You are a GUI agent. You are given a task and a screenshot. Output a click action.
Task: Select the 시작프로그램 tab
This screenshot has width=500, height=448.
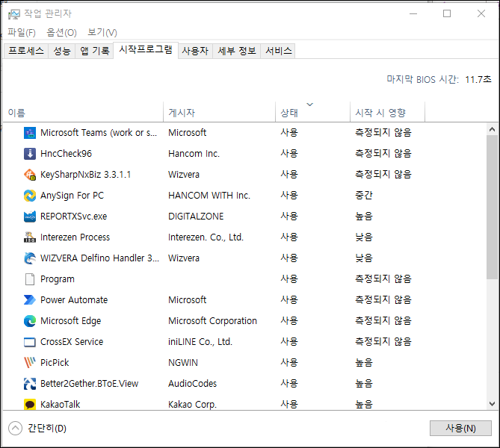point(146,50)
